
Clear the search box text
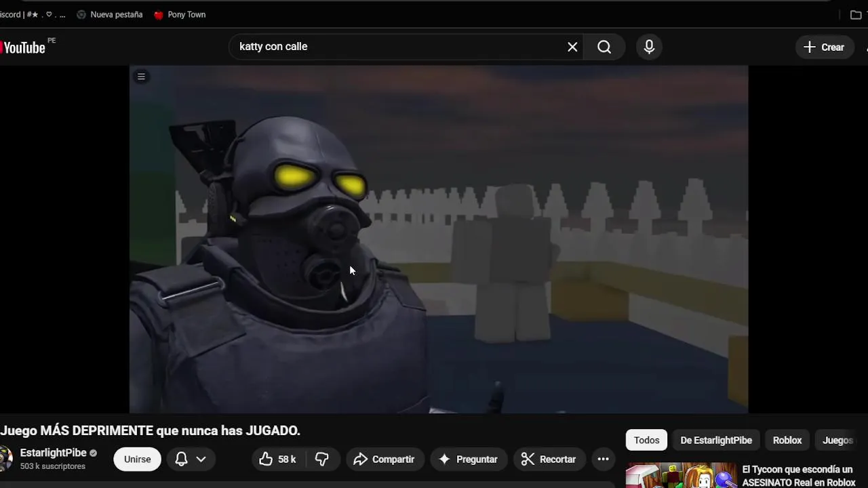click(x=572, y=47)
